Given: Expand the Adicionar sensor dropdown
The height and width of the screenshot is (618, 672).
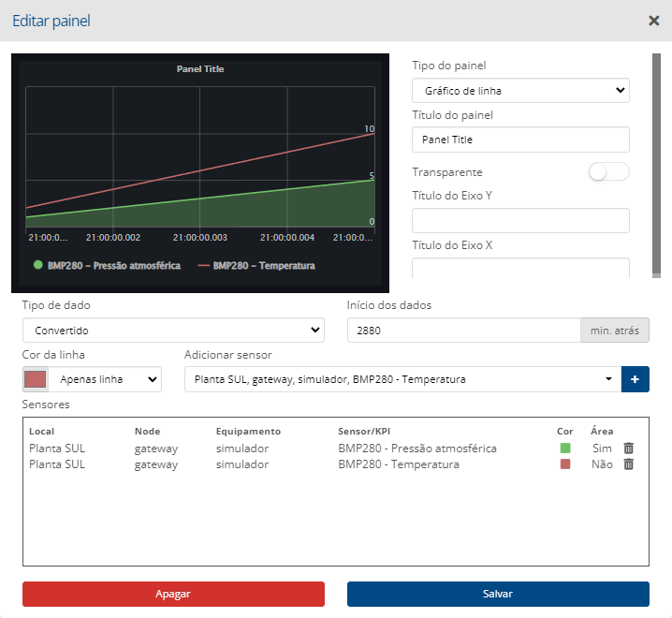Looking at the screenshot, I should (402, 379).
